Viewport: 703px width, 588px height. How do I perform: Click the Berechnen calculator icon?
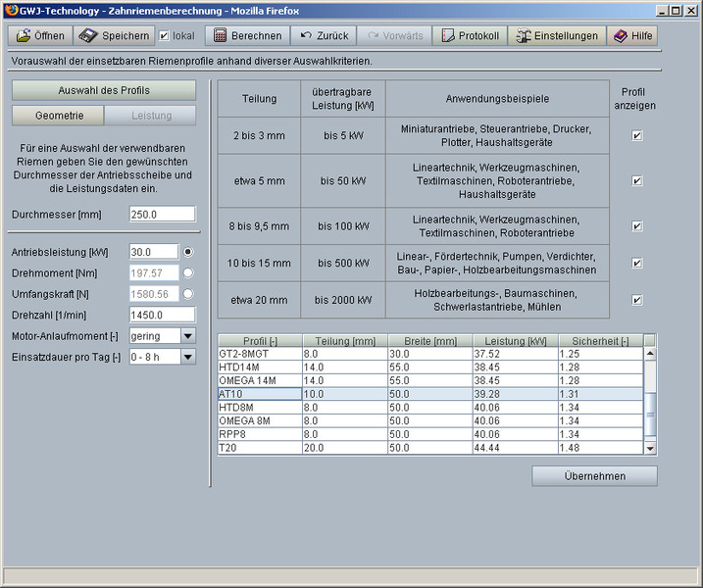click(221, 36)
